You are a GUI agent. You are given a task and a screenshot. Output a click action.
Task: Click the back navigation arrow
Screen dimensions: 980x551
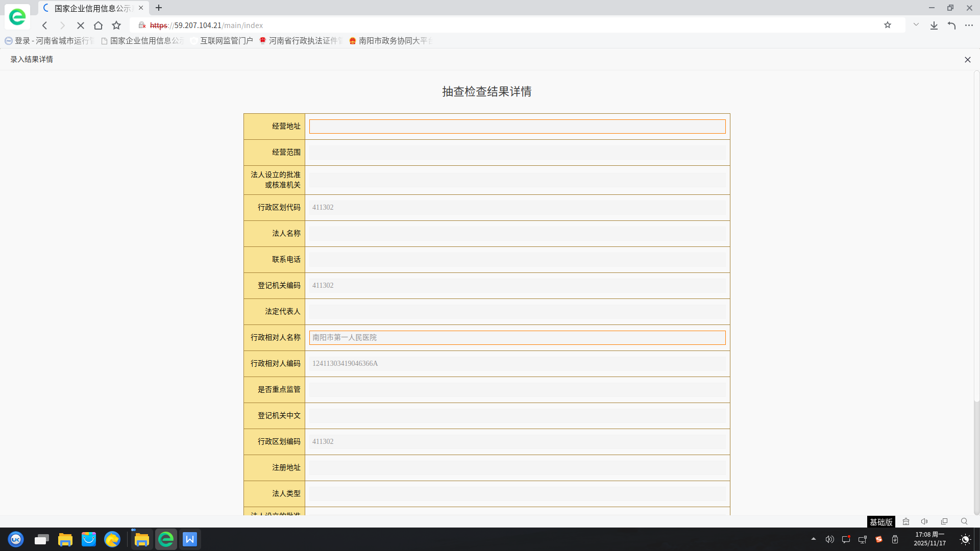(45, 26)
